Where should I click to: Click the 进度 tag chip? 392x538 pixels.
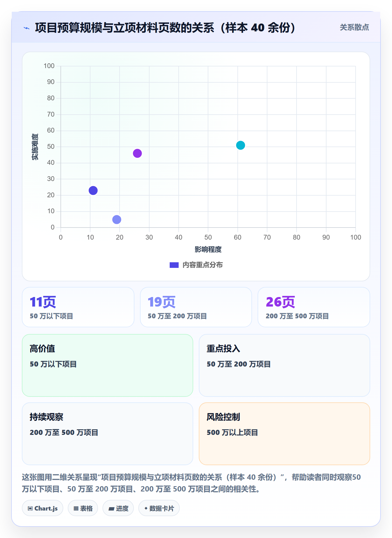[x=118, y=508]
